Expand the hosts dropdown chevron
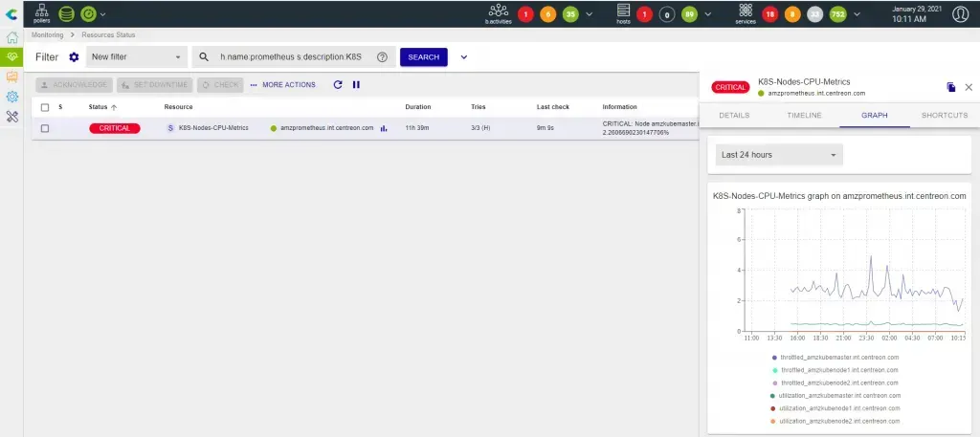Image resolution: width=980 pixels, height=437 pixels. [x=707, y=14]
